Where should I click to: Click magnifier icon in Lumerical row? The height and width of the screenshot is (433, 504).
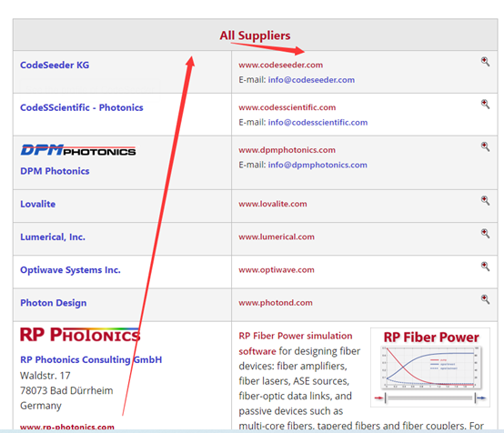pos(485,233)
